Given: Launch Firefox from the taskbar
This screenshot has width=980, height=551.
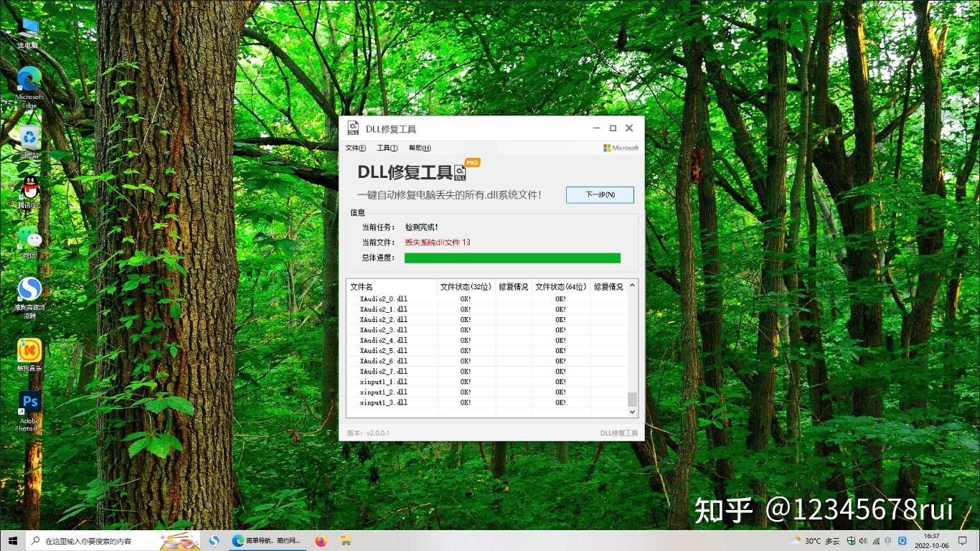Looking at the screenshot, I should coord(320,540).
